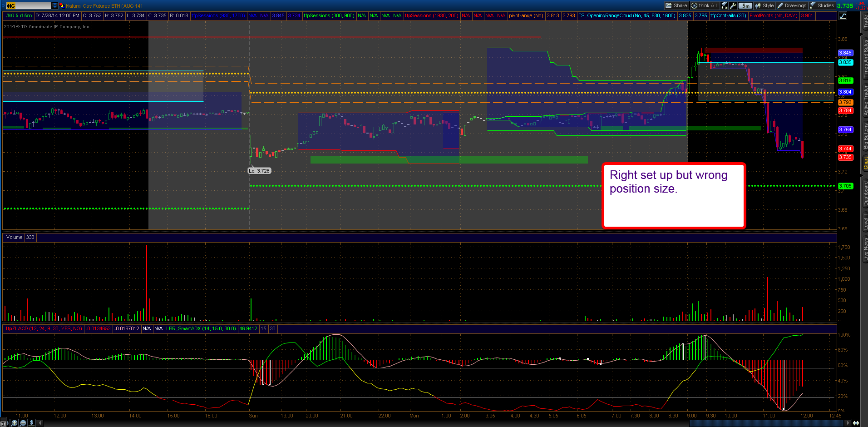This screenshot has width=868, height=427.
Task: Click the horizontal scrollbar thumb at the bottom right
Action: (x=766, y=423)
